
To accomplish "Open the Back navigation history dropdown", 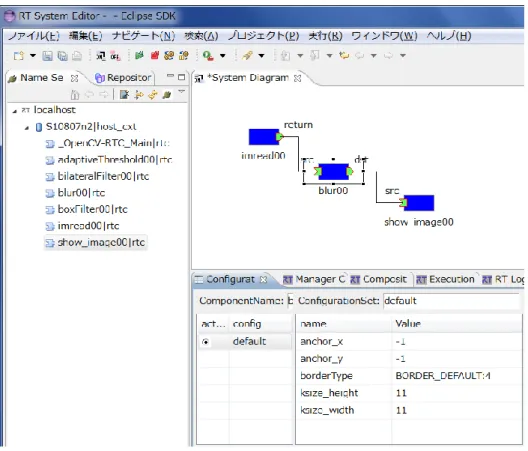I will [x=374, y=56].
